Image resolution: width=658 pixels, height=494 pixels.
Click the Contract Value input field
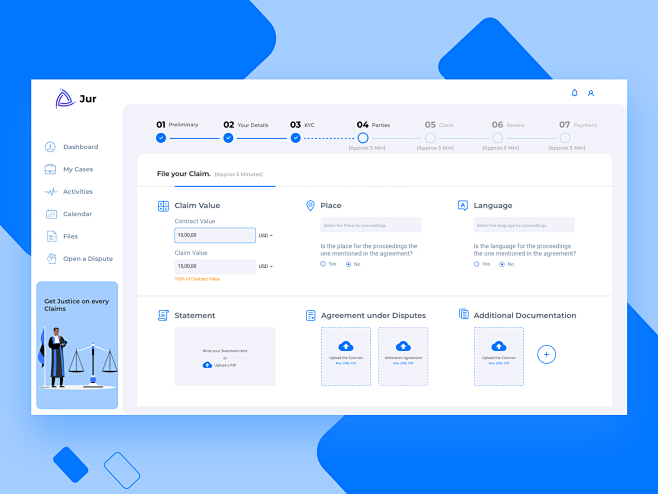215,235
